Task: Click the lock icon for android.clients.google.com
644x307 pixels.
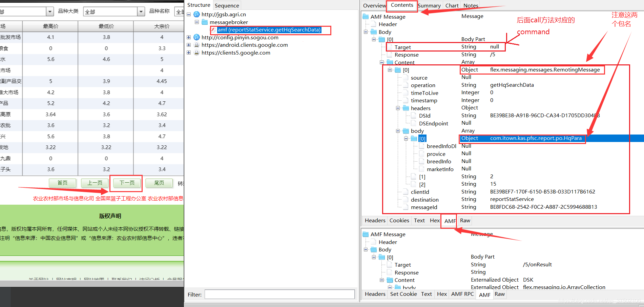Action: [x=196, y=45]
